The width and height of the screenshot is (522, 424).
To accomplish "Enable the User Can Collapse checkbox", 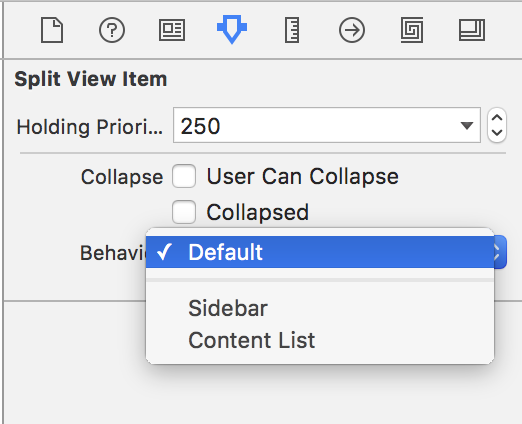I will coord(184,176).
